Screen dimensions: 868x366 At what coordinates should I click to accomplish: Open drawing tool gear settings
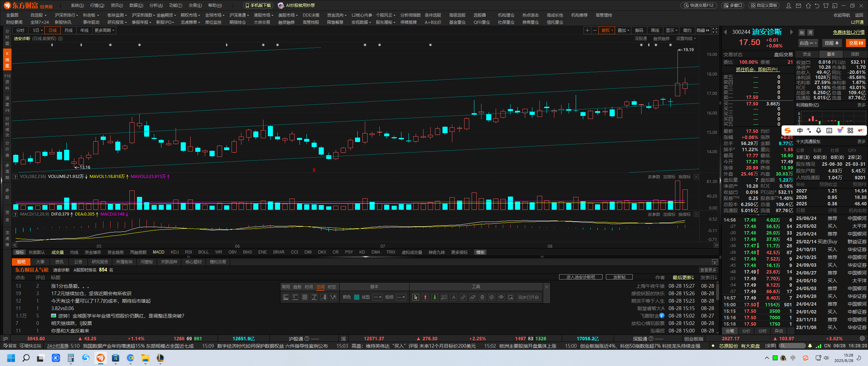492,297
